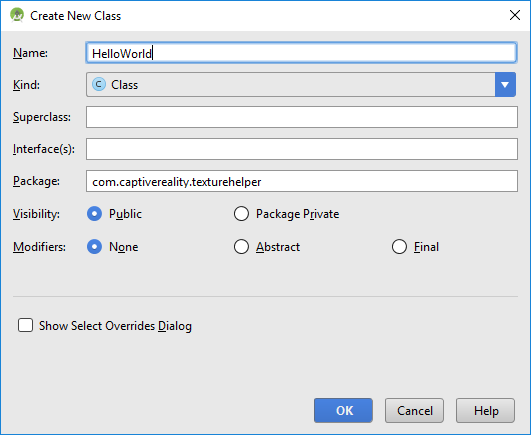Click the Package field with com.captivereality.texturehelper
531x435 pixels.
[302, 181]
